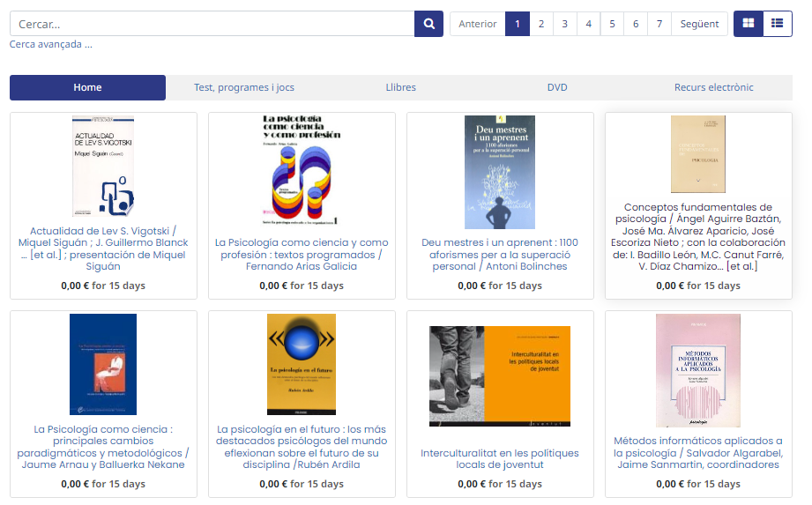Go to results page 7
This screenshot has height=505, width=812.
659,24
